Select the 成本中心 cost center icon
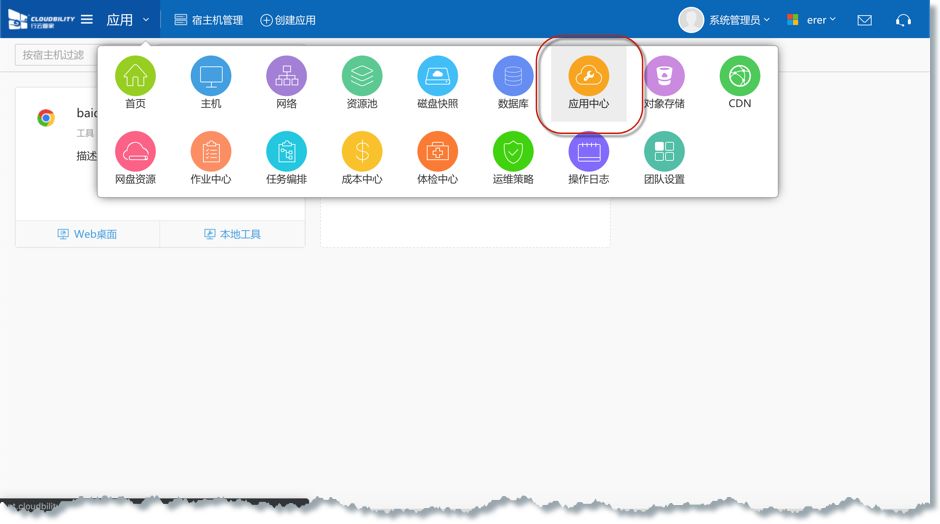Viewport: 940px width, 524px height. 362,152
